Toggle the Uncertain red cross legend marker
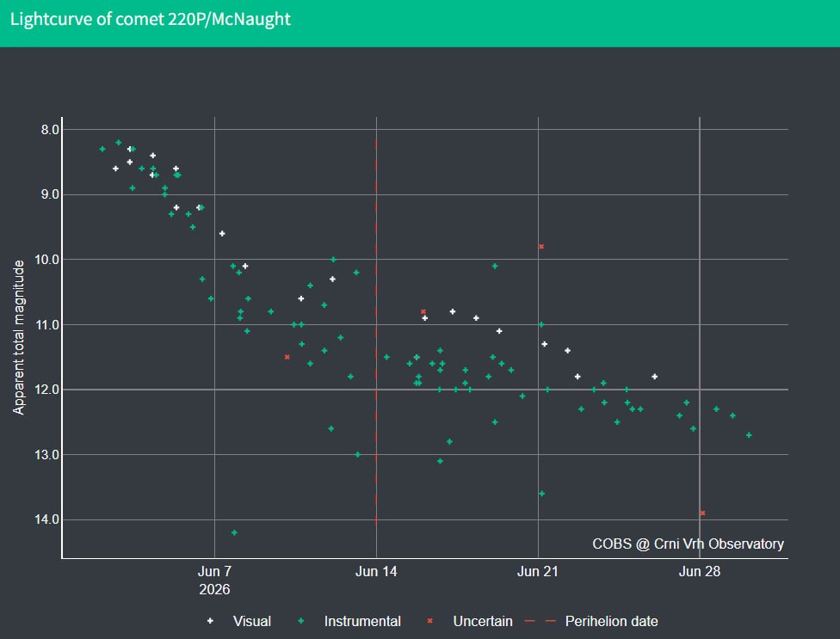Viewport: 840px width, 639px height. coord(429,621)
